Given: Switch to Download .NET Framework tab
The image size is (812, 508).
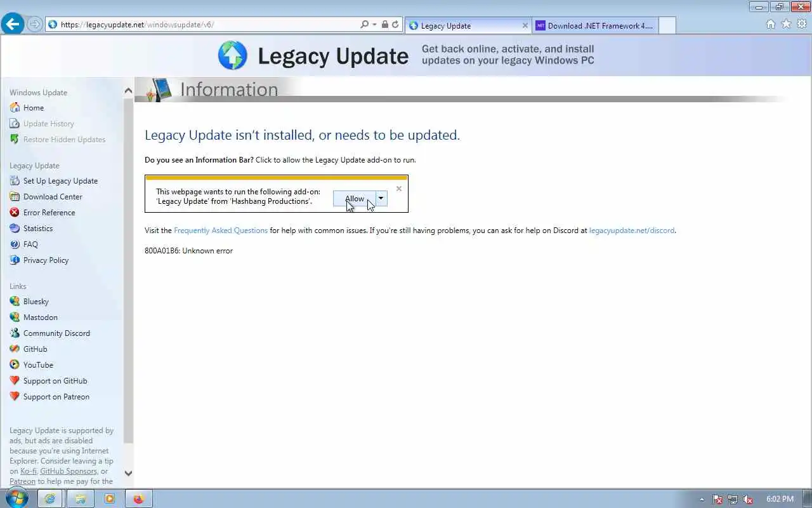Looking at the screenshot, I should (594, 25).
